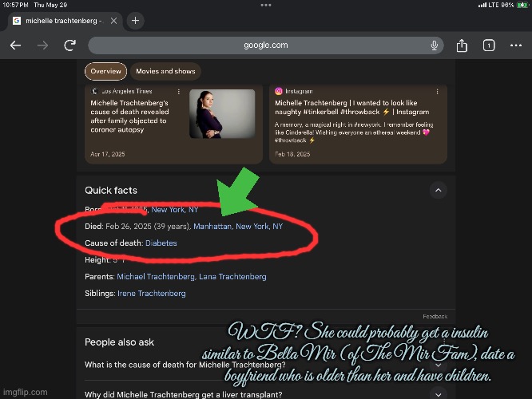The image size is (532, 399).
Task: Close the michelle trachtenberg tab
Action: (114, 21)
